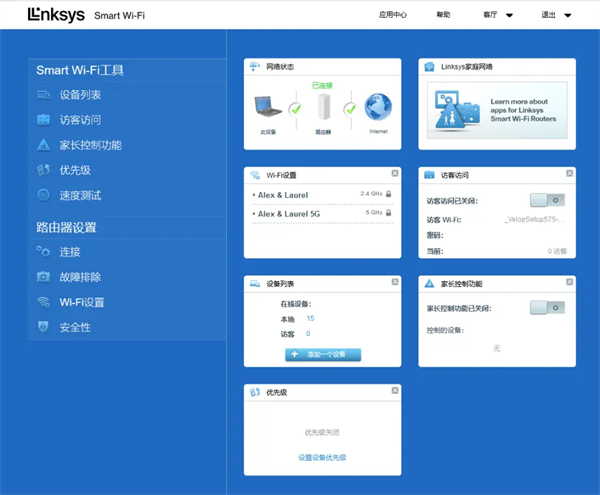This screenshot has height=495, width=600.
Task: Click the 安全性 shield icon in sidebar
Action: click(x=43, y=327)
